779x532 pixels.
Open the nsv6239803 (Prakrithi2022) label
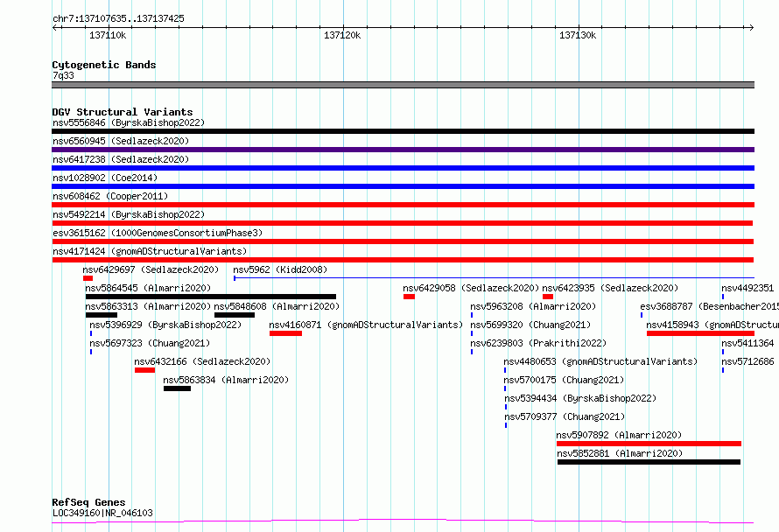pyautogui.click(x=538, y=343)
